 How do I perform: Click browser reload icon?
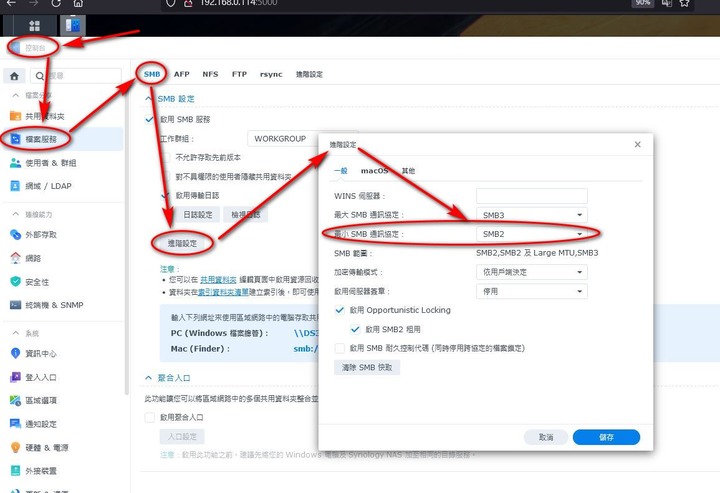point(56,3)
